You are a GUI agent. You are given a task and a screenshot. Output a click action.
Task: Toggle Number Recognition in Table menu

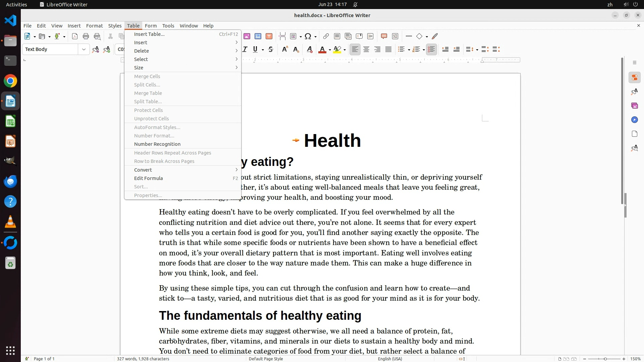point(157,144)
